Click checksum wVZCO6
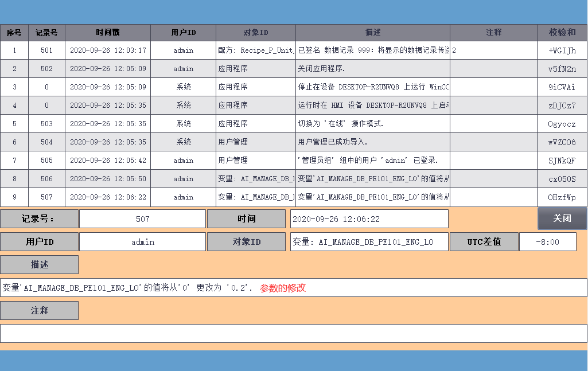This screenshot has width=588, height=371. coord(562,142)
